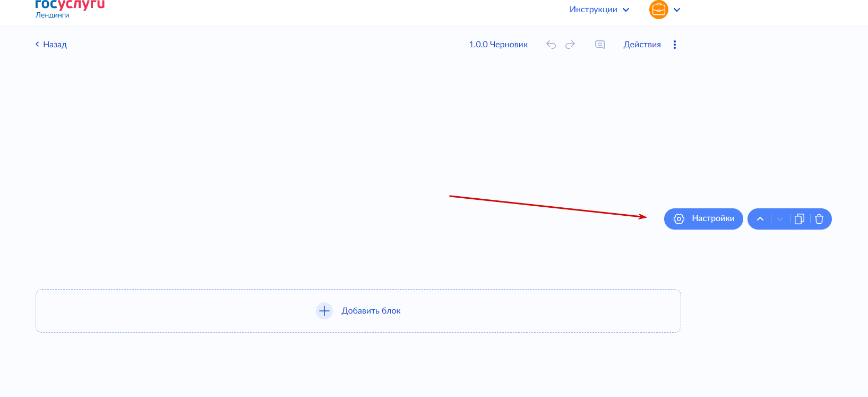Move the block down with the down chevron

[x=780, y=219]
